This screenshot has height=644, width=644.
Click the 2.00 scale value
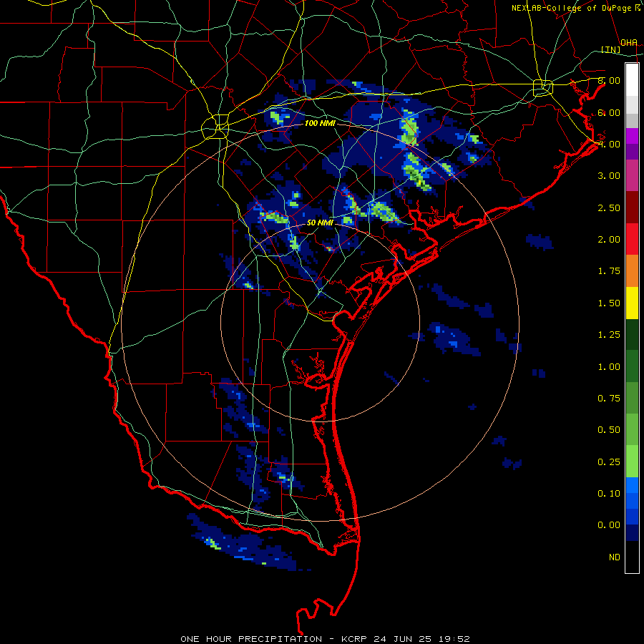coord(609,240)
